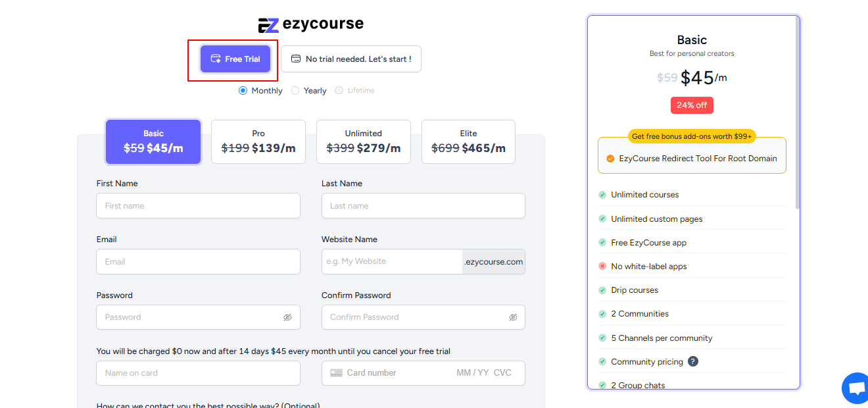Select the Unlimited plan tab
868x408 pixels.
pos(364,141)
